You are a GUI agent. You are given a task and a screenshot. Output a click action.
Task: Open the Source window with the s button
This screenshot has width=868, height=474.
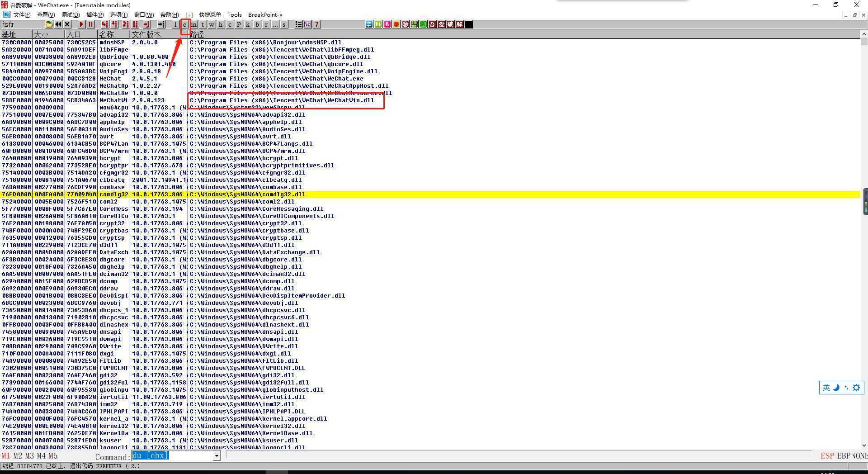(x=284, y=24)
